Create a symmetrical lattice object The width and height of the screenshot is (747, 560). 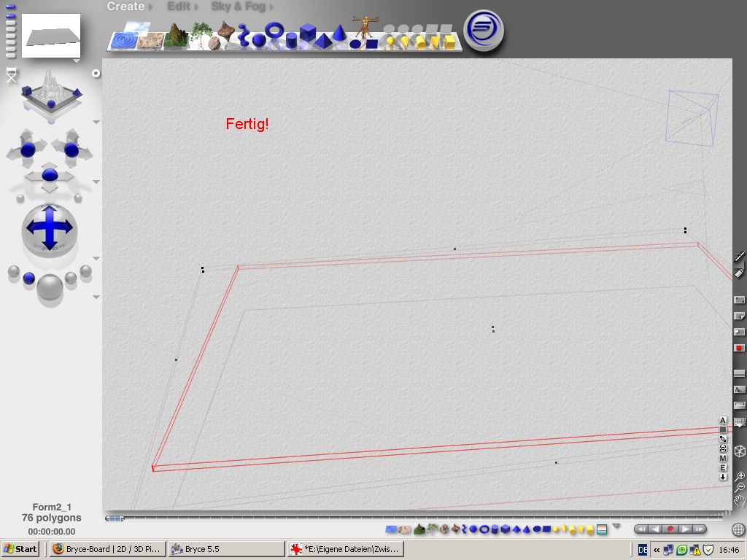226,31
